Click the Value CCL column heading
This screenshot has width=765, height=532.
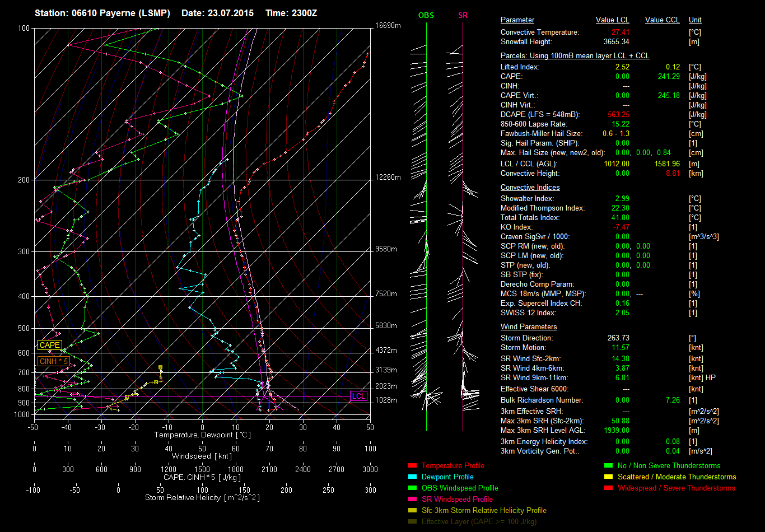pyautogui.click(x=662, y=20)
